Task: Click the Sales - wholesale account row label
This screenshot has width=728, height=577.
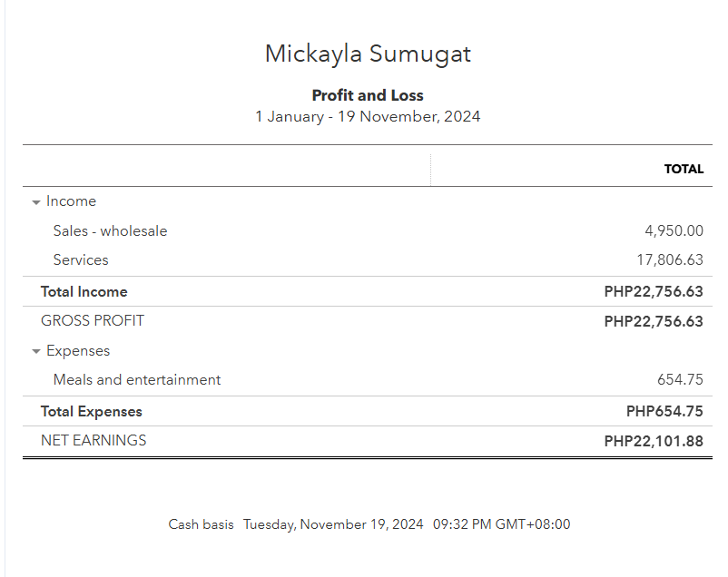Action: pyautogui.click(x=110, y=231)
